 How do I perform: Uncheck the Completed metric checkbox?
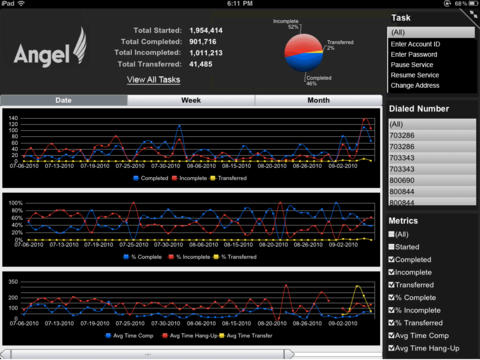coord(392,259)
